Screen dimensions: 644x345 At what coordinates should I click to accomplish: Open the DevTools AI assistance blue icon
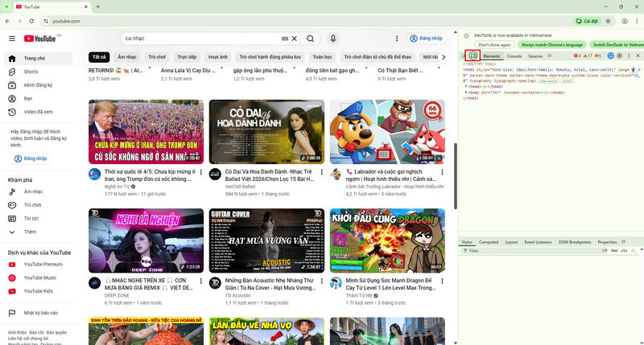(611, 55)
